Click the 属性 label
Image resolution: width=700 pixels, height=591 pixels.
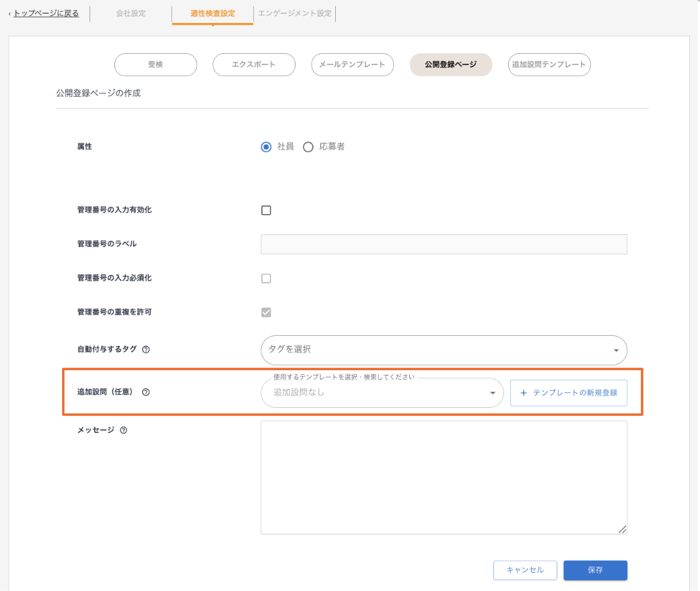click(84, 147)
